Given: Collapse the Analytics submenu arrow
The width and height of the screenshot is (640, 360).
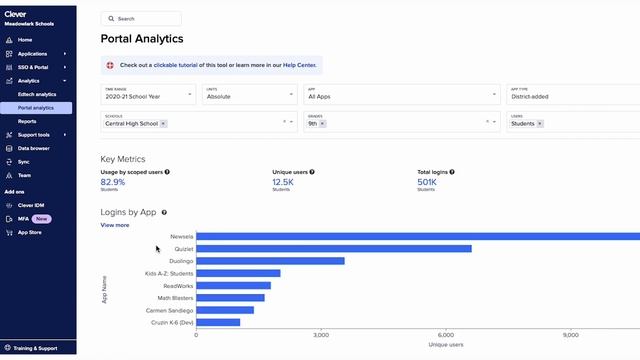Looking at the screenshot, I should tap(64, 81).
